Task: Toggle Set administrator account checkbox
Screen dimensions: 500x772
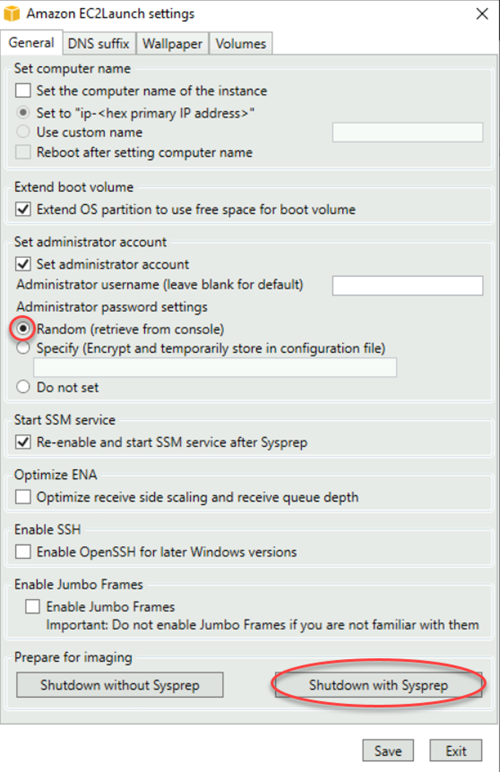Action: 23,264
